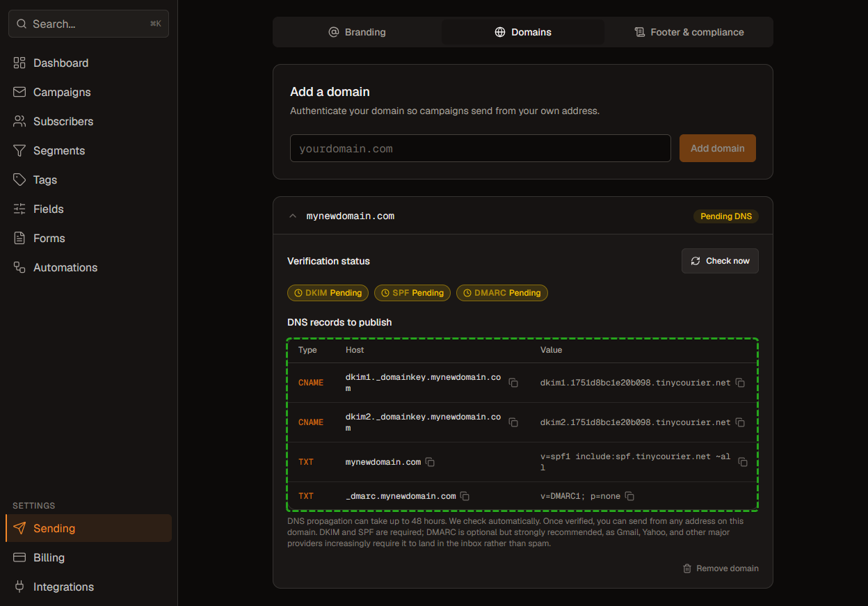This screenshot has height=606, width=868.
Task: Click Remove domain link
Action: tap(721, 568)
